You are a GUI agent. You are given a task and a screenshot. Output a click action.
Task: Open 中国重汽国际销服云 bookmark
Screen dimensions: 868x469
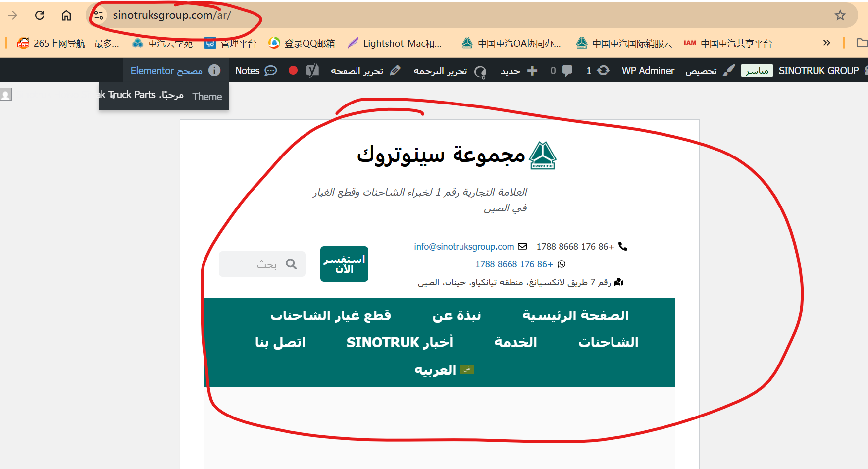624,43
